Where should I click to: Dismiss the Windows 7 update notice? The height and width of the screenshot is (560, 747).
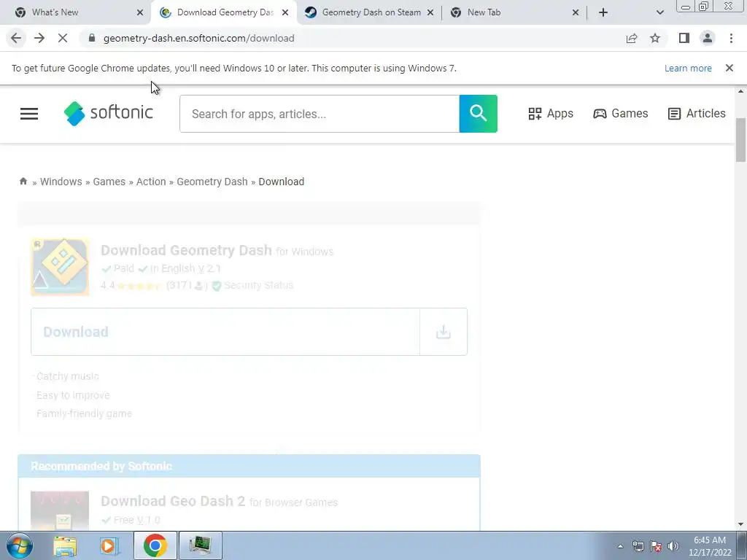click(729, 68)
